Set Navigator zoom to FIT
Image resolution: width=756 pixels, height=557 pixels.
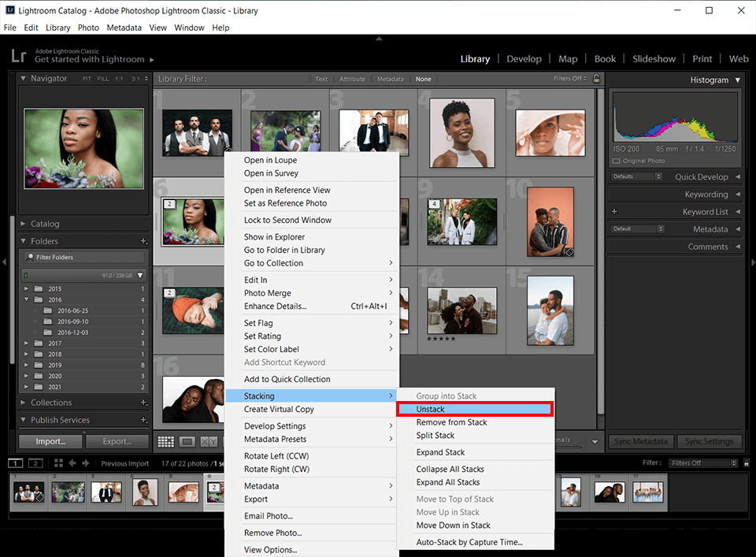87,79
